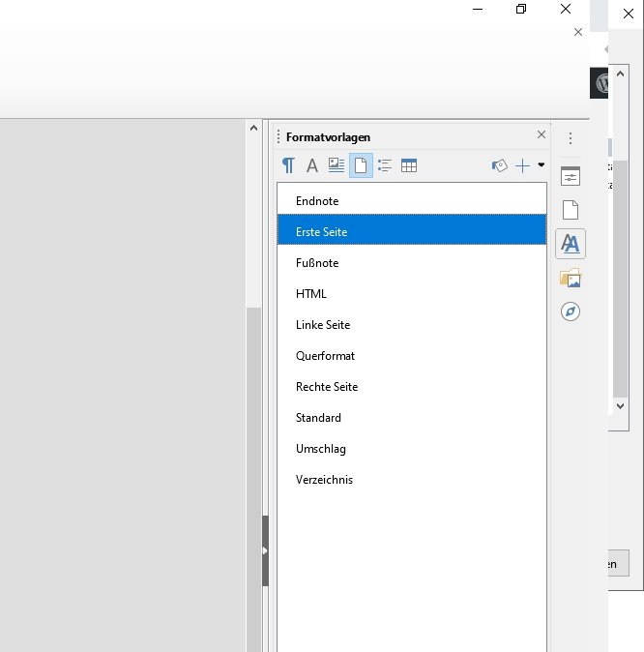Click document vertical scrollbar up arrow
The image size is (644, 652).
[x=254, y=128]
